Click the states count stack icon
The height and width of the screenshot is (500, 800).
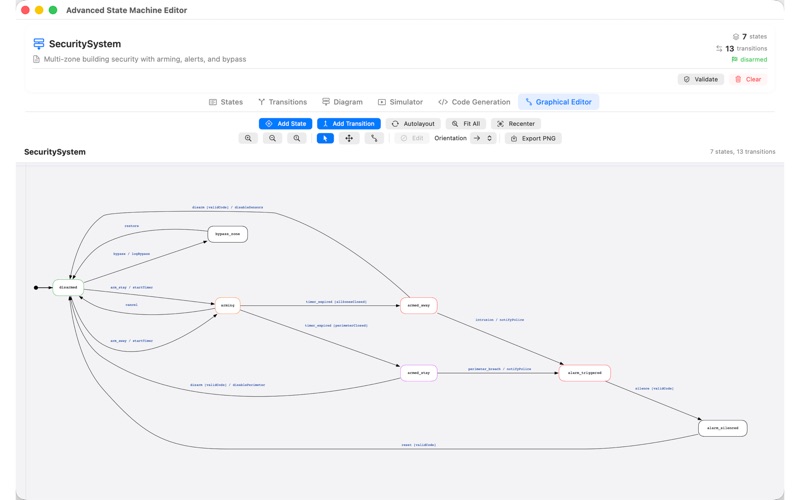click(736, 37)
